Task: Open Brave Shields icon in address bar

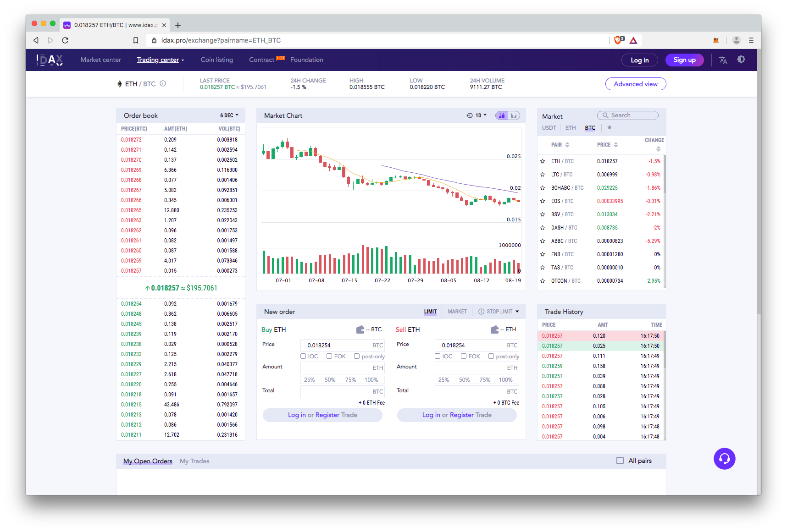Action: [x=619, y=40]
